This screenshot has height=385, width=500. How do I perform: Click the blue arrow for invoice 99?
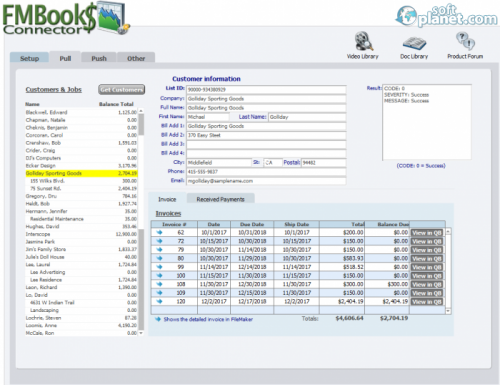(159, 267)
